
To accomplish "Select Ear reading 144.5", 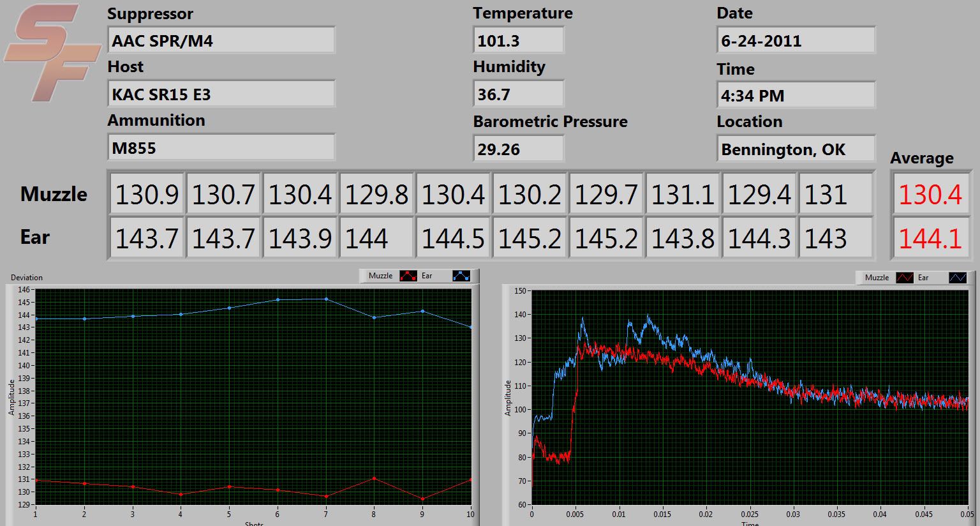I will pyautogui.click(x=453, y=238).
